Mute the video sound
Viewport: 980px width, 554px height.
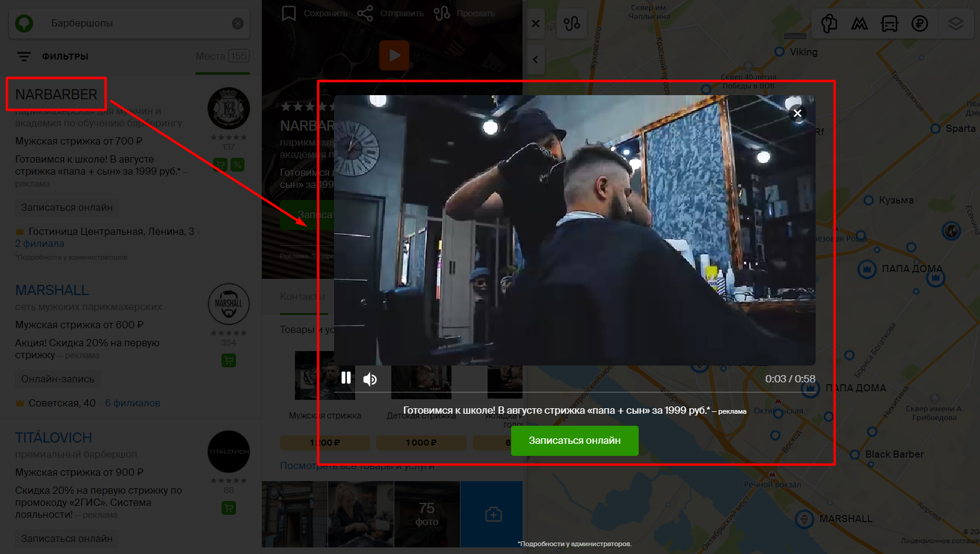(x=370, y=379)
